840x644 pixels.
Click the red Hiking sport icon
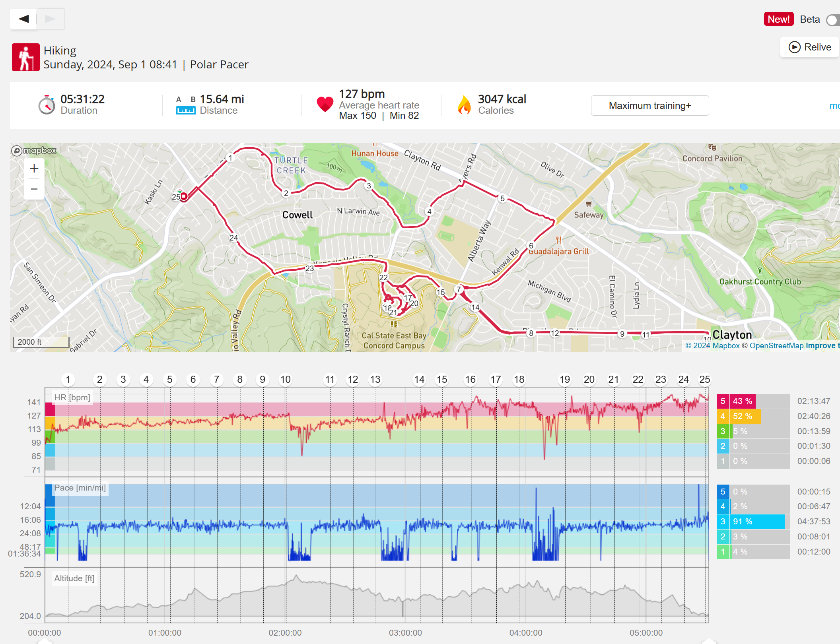[x=25, y=57]
